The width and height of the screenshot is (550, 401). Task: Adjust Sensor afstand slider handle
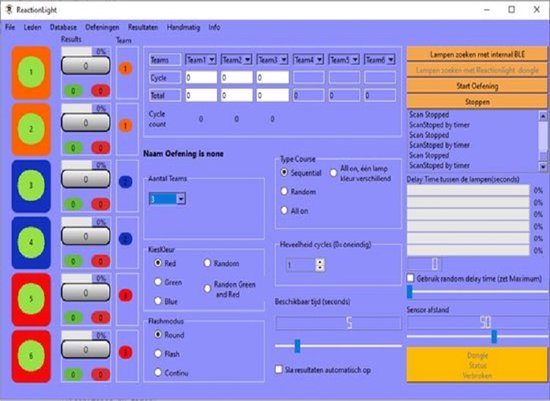494,336
